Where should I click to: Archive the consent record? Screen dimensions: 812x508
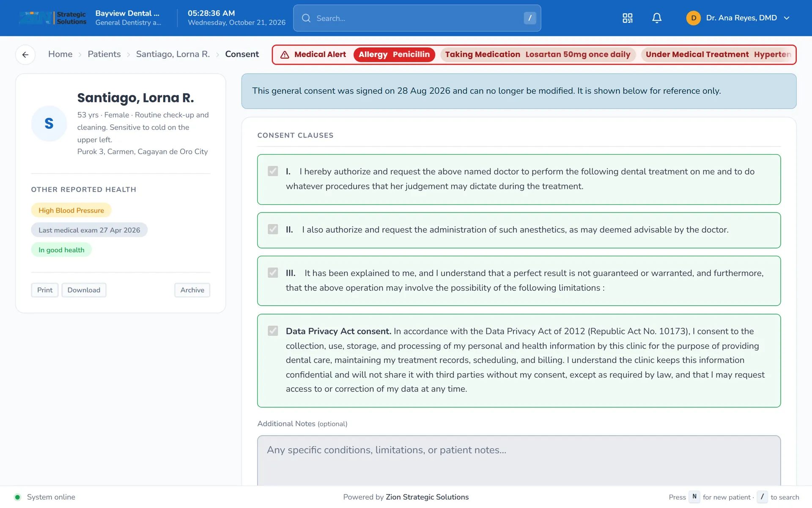(x=192, y=290)
